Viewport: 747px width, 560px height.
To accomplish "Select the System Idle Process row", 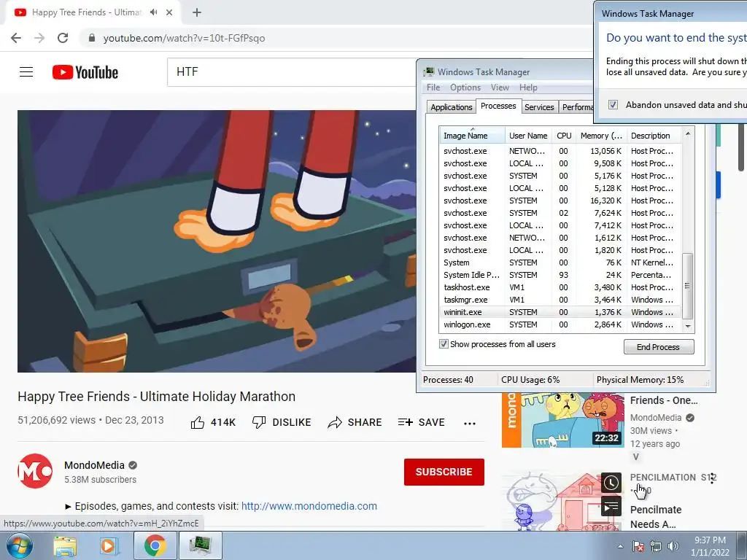I will pyautogui.click(x=560, y=275).
